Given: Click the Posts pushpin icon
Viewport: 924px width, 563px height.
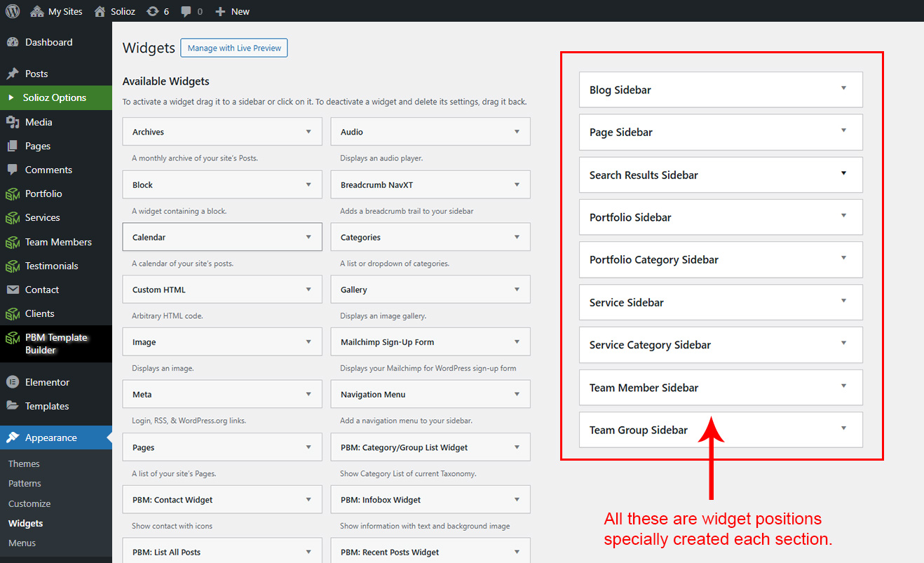Looking at the screenshot, I should (13, 74).
